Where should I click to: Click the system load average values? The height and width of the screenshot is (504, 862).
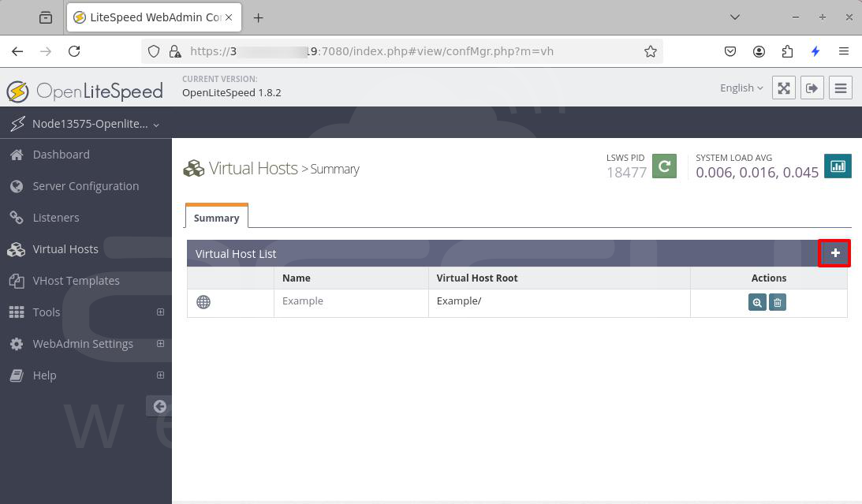(757, 173)
